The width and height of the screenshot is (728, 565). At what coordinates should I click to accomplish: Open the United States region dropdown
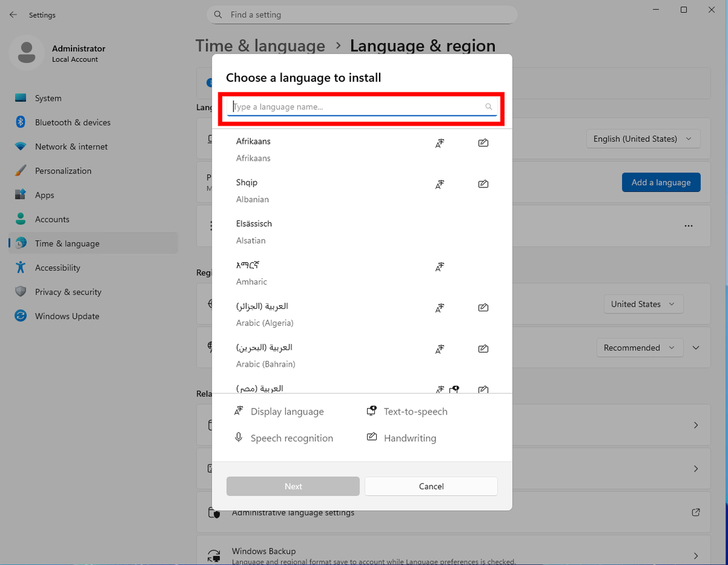tap(643, 304)
